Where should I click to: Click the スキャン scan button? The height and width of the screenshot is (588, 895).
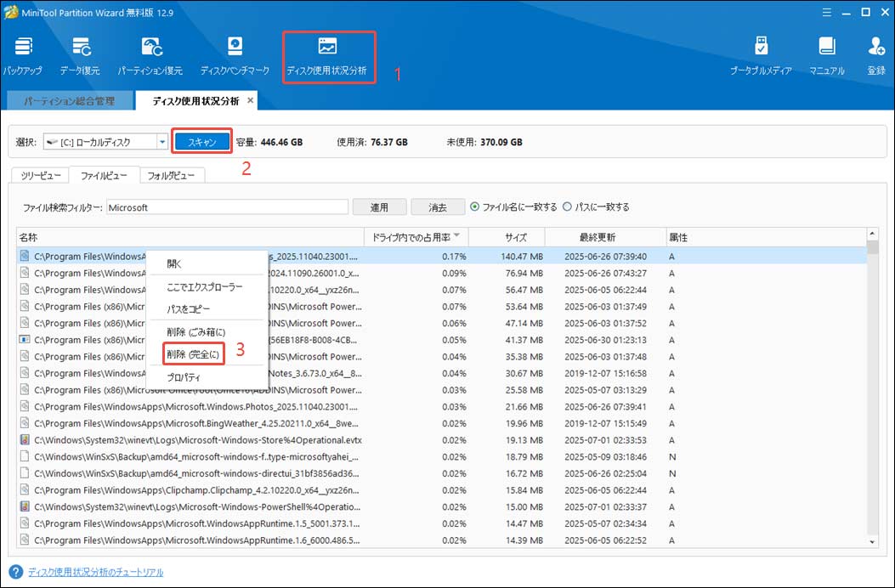(x=202, y=142)
